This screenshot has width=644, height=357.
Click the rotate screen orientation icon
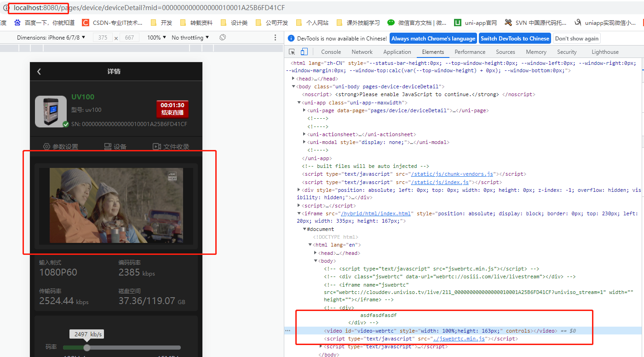tap(223, 37)
